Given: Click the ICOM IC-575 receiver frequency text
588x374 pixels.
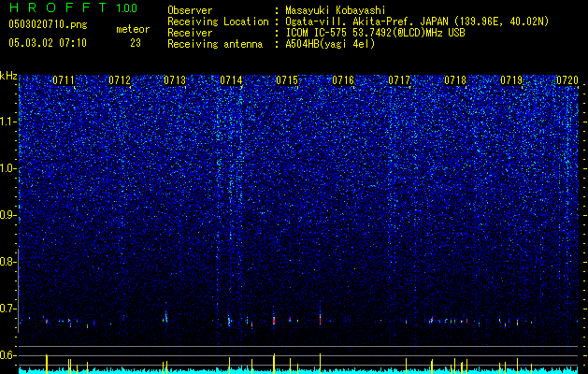Looking at the screenshot, I should (x=376, y=33).
